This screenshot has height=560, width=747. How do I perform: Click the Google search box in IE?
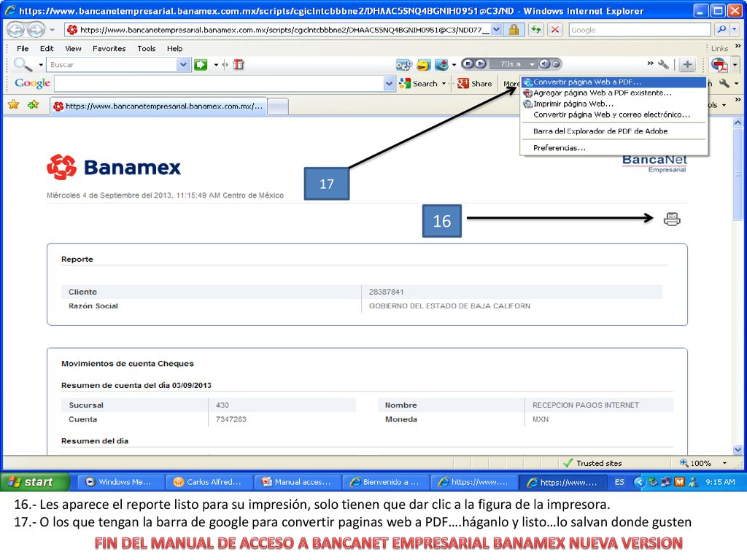coord(639,30)
